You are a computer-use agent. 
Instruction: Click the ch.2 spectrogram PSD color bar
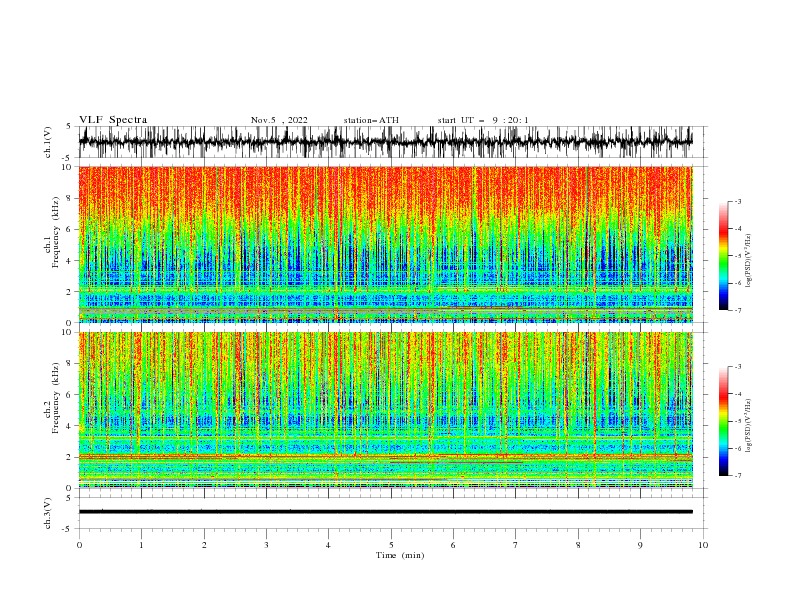point(723,421)
